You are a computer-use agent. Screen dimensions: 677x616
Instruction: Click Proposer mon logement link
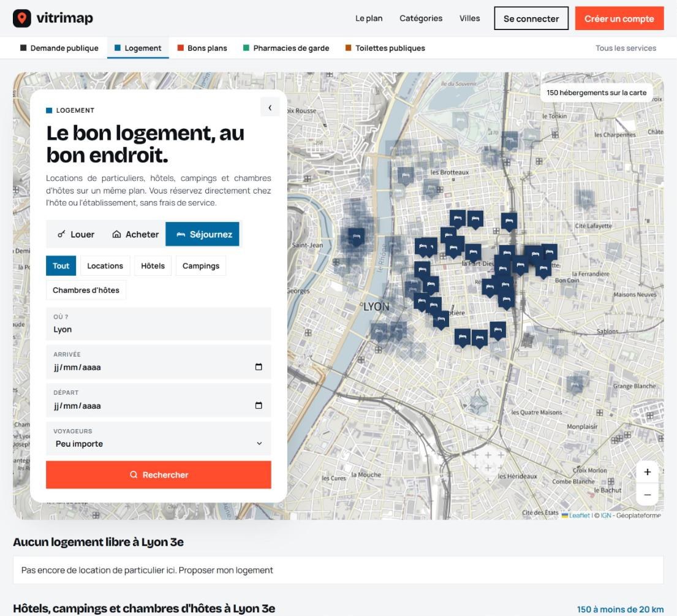(x=226, y=570)
